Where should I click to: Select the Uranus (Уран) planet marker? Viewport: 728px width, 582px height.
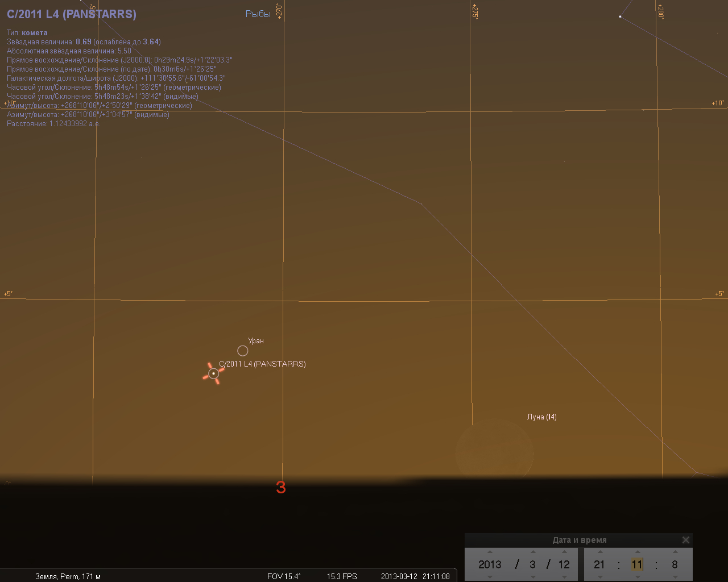242,351
